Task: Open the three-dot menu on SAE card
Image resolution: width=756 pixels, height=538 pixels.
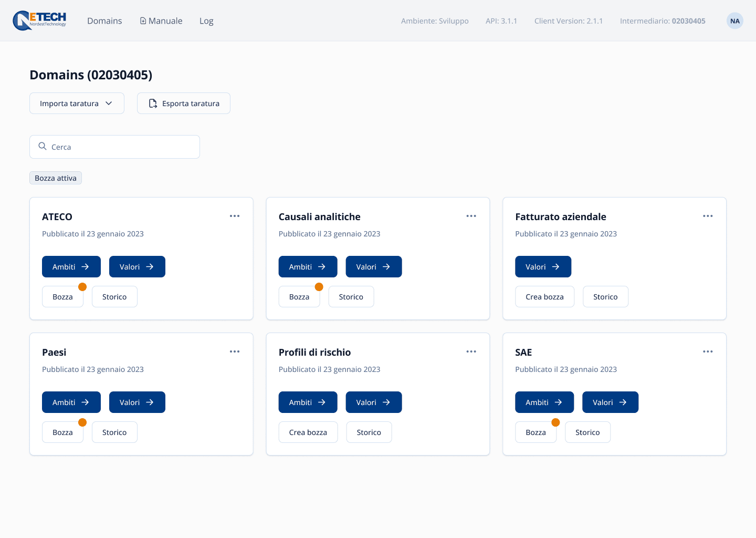Action: (x=708, y=351)
